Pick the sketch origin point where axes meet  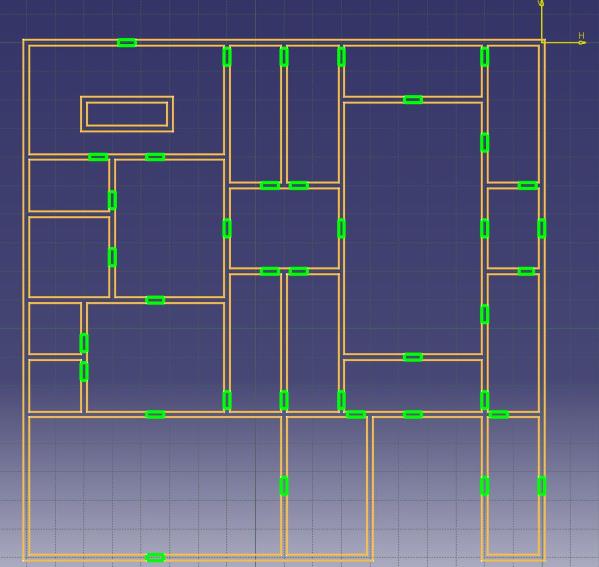tap(542, 42)
